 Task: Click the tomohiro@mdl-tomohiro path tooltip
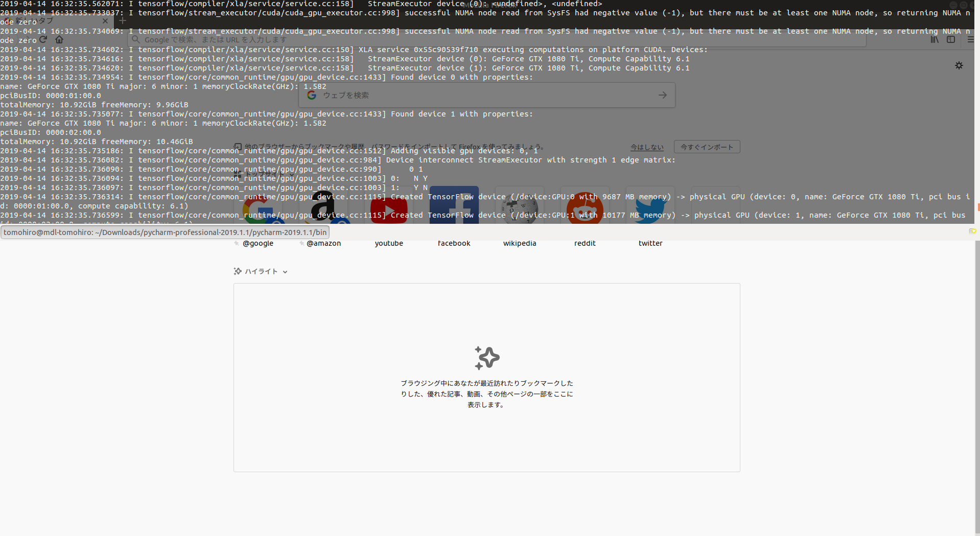pyautogui.click(x=165, y=232)
